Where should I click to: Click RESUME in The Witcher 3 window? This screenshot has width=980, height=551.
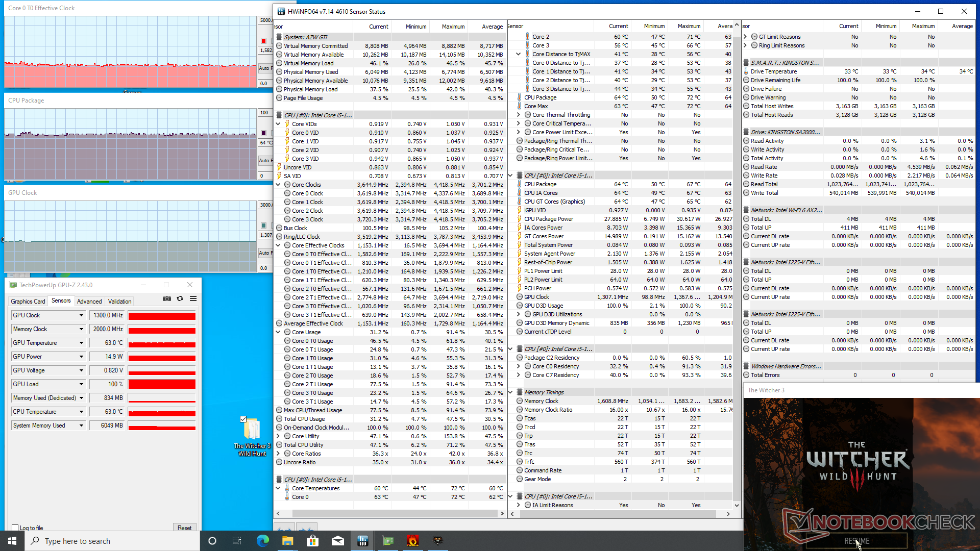tap(856, 541)
